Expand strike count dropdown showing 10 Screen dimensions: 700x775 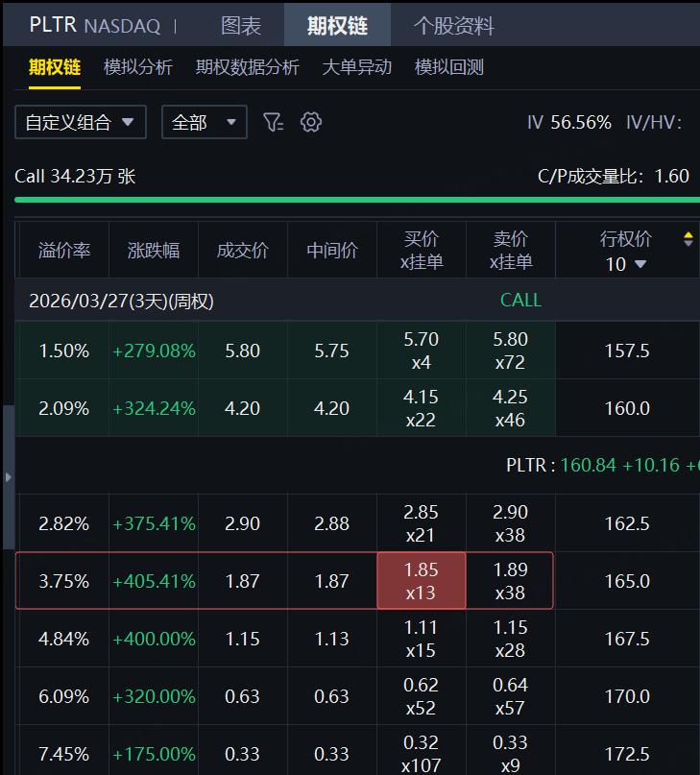point(626,264)
